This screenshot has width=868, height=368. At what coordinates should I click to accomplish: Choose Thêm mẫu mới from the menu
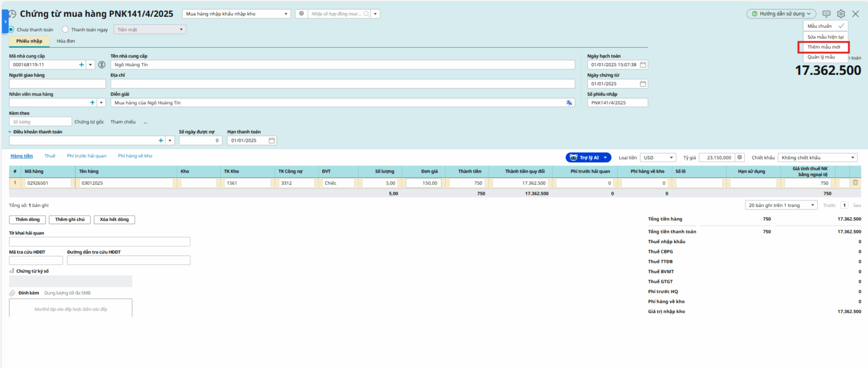tap(823, 47)
